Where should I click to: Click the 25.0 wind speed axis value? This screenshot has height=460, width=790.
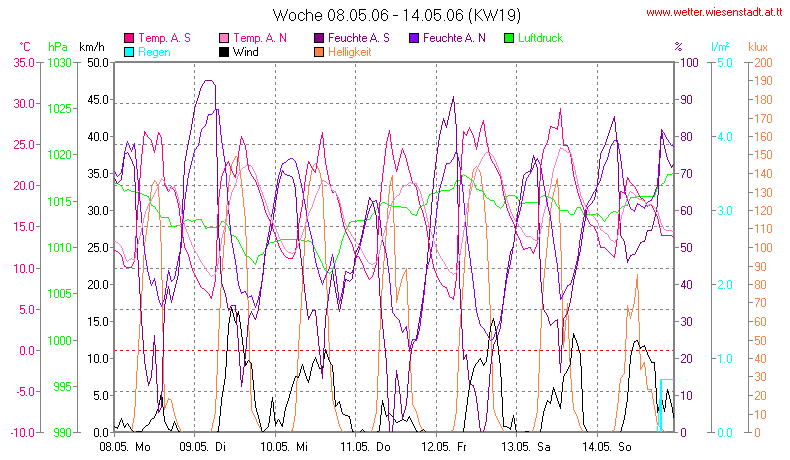click(x=98, y=247)
